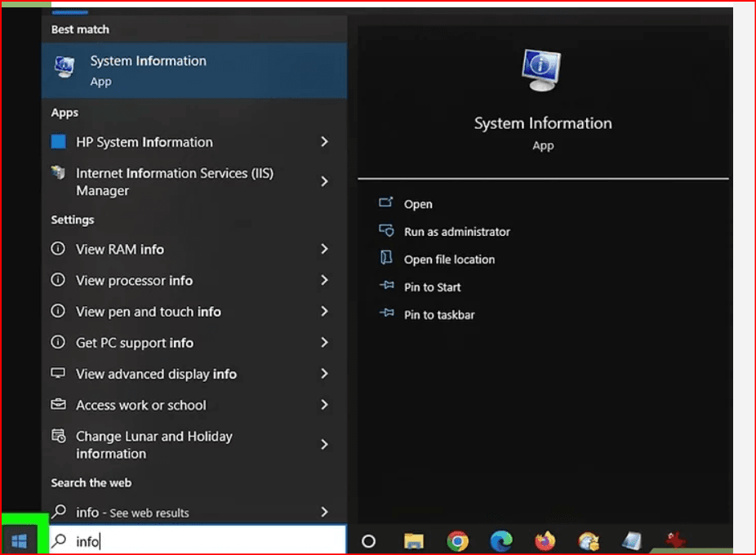Click the search magnifier icon in search box

coord(60,540)
